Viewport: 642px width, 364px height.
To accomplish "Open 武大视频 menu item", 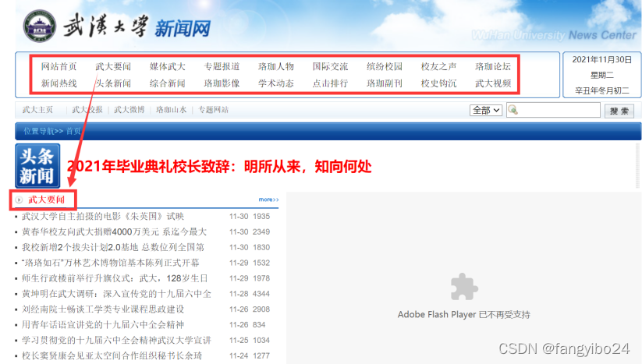I will 493,83.
